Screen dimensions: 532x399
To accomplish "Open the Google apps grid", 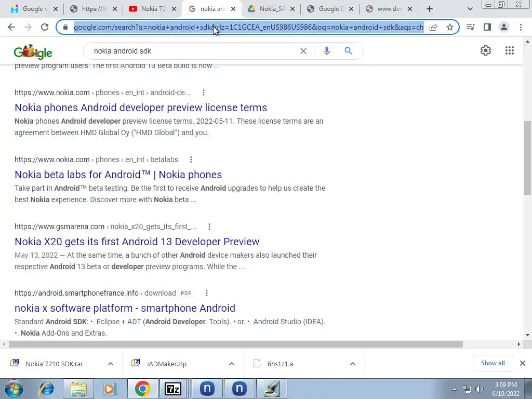I will [509, 50].
